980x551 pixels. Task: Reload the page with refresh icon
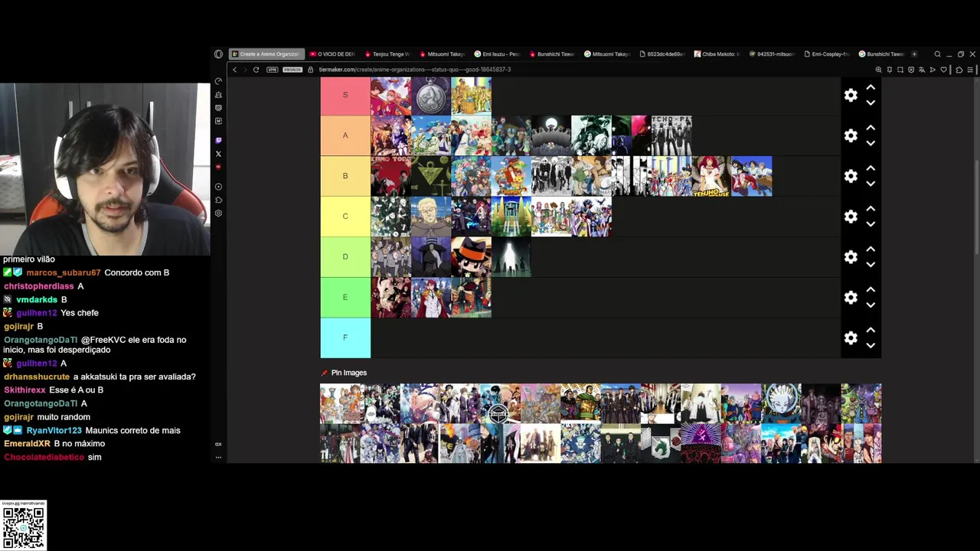(256, 70)
